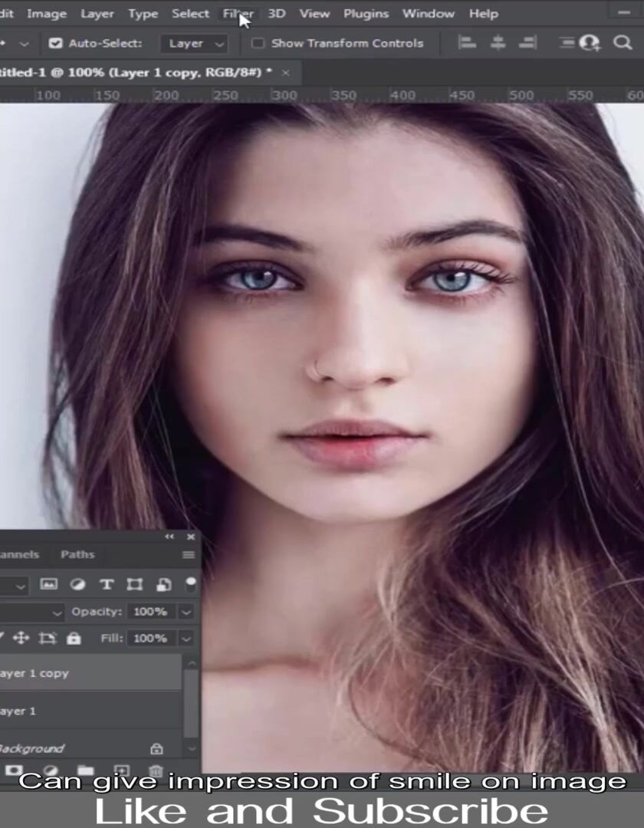
Task: Click the lock position move icon
Action: (x=21, y=638)
